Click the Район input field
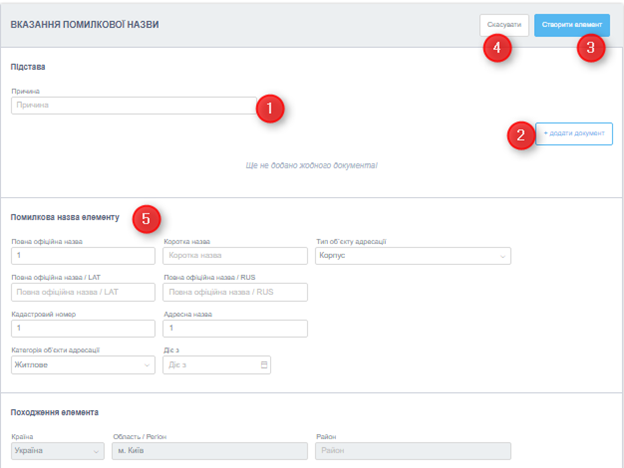This screenshot has height=468, width=624. coord(412,452)
